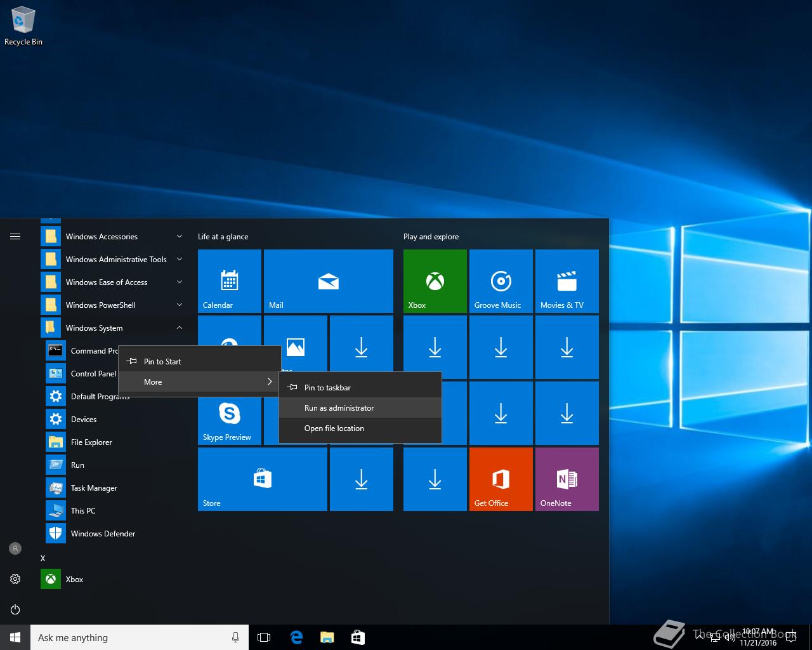Click the Start menu power icon

point(15,609)
